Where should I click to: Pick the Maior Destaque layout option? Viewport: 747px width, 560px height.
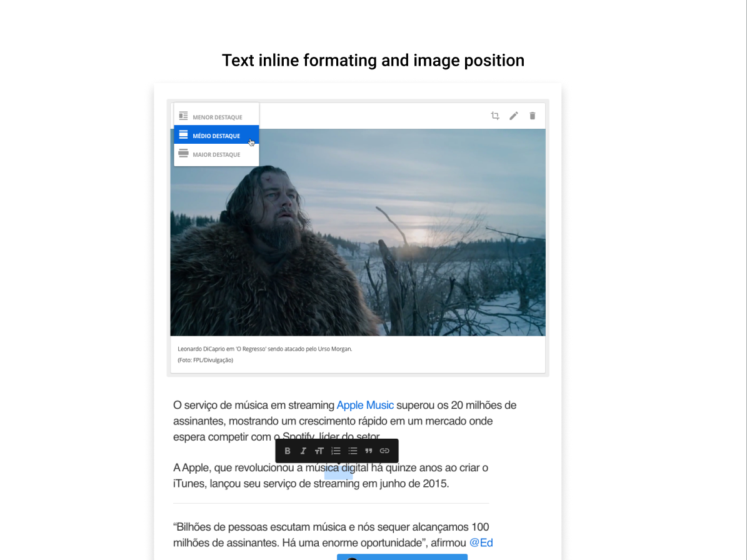click(x=216, y=154)
